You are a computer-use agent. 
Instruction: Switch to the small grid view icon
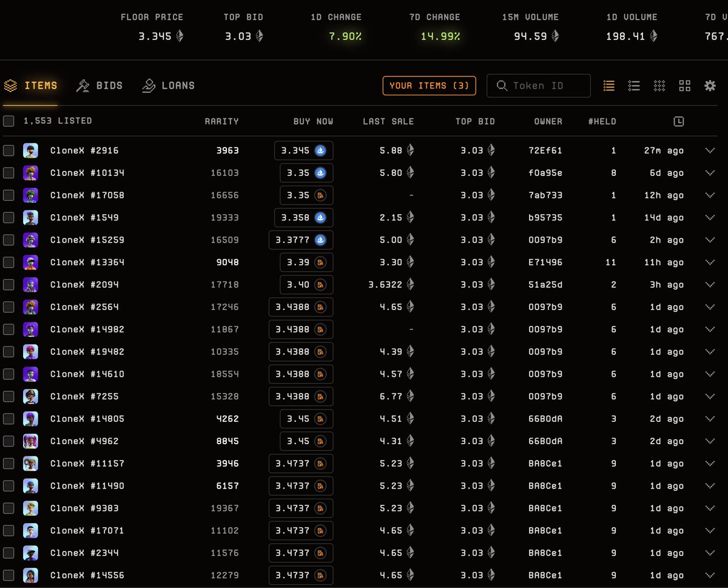point(659,86)
